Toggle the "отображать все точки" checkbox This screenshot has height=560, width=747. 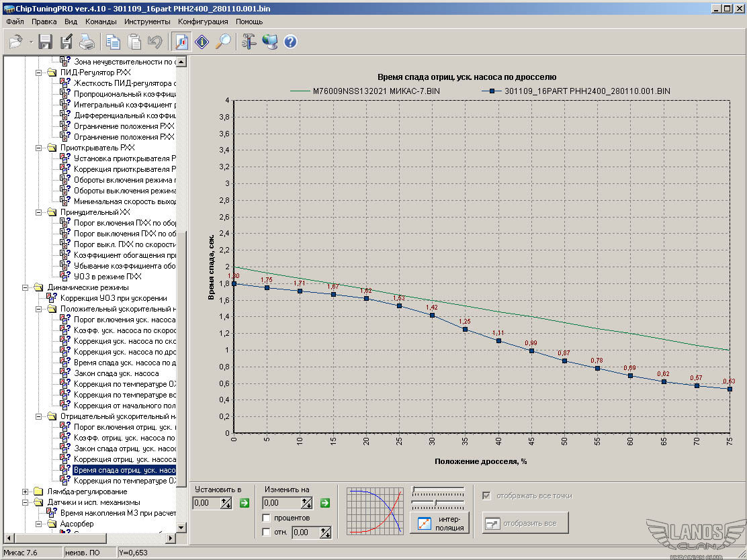pyautogui.click(x=486, y=496)
